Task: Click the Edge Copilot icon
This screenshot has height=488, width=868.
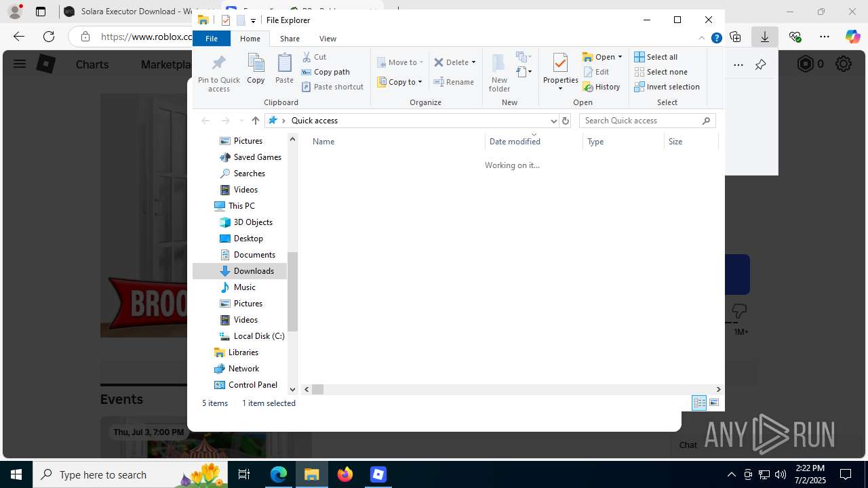Action: 852,37
